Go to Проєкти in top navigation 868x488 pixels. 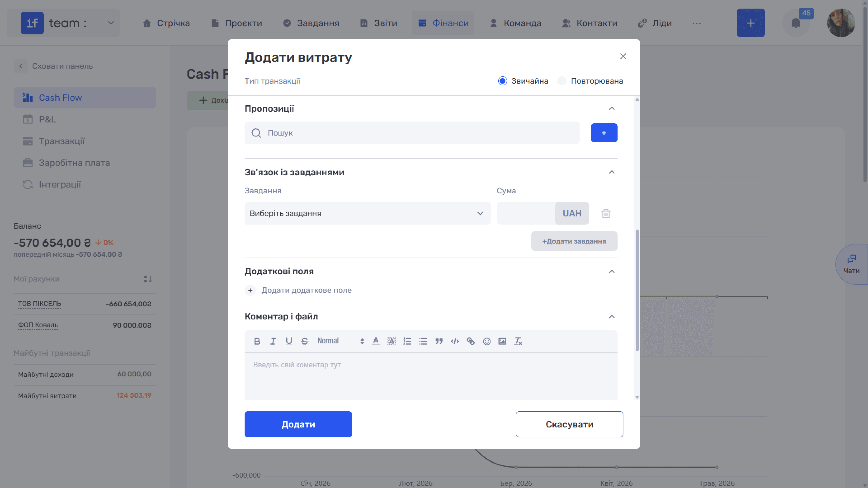point(236,23)
